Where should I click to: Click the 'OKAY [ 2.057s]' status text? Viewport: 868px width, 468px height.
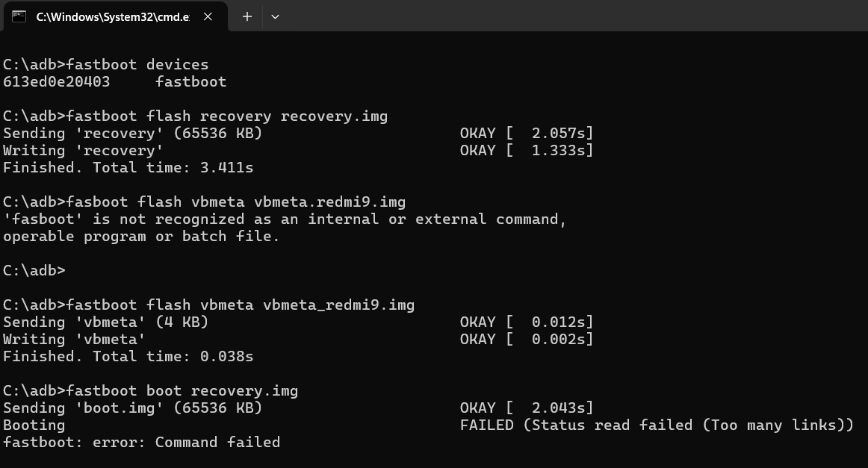526,133
